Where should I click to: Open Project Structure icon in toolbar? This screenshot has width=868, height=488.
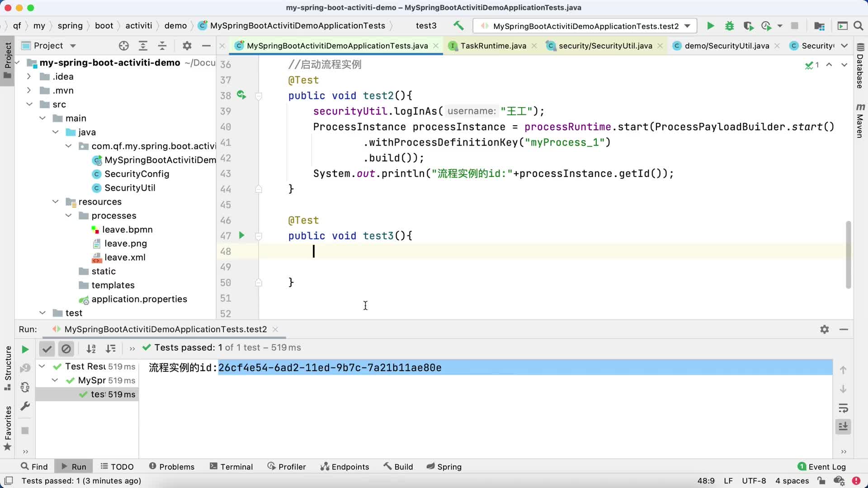coord(819,26)
